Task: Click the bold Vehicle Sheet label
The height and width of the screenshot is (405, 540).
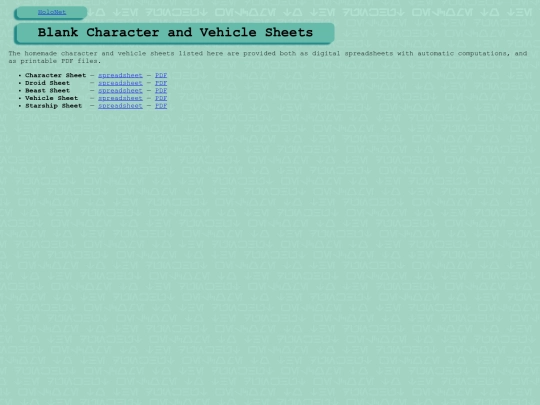Action: pos(52,98)
